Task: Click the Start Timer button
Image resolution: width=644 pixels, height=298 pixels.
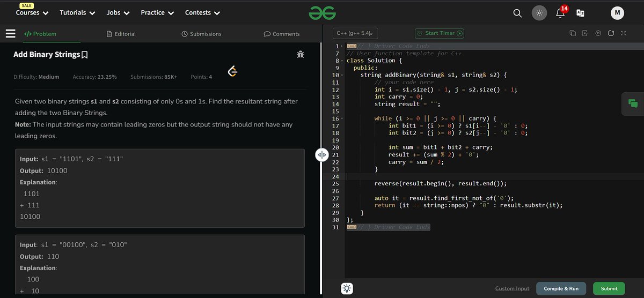Action: tap(440, 33)
